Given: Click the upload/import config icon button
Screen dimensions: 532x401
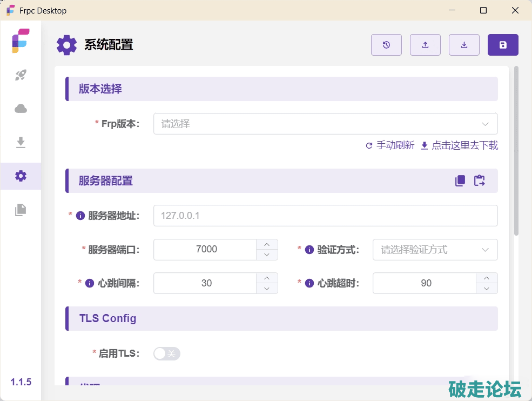Looking at the screenshot, I should click(425, 45).
